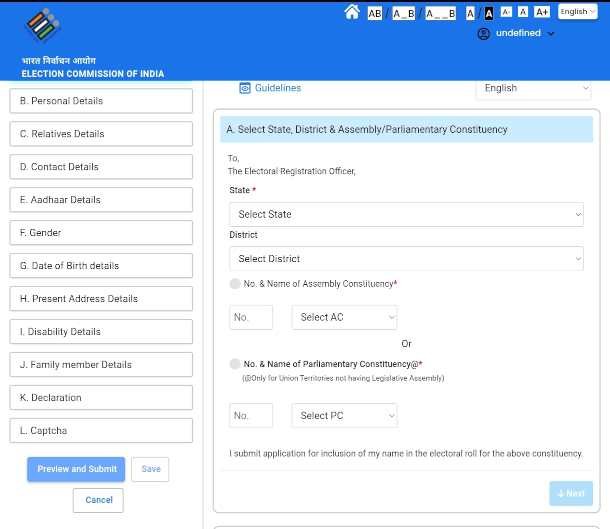Click the Assembly Constituency No. field
The height and width of the screenshot is (529, 610).
coord(251,317)
